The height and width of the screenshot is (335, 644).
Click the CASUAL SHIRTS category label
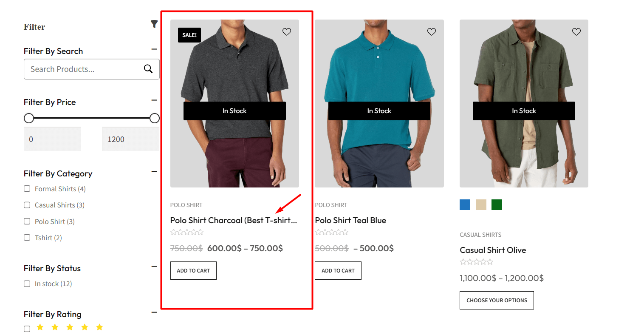pyautogui.click(x=480, y=235)
